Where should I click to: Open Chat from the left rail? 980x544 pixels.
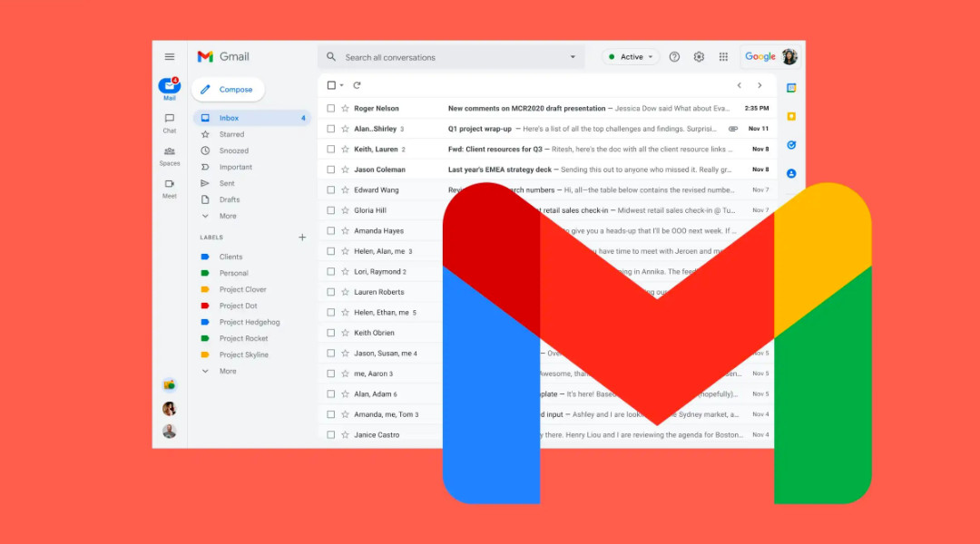[x=169, y=121]
